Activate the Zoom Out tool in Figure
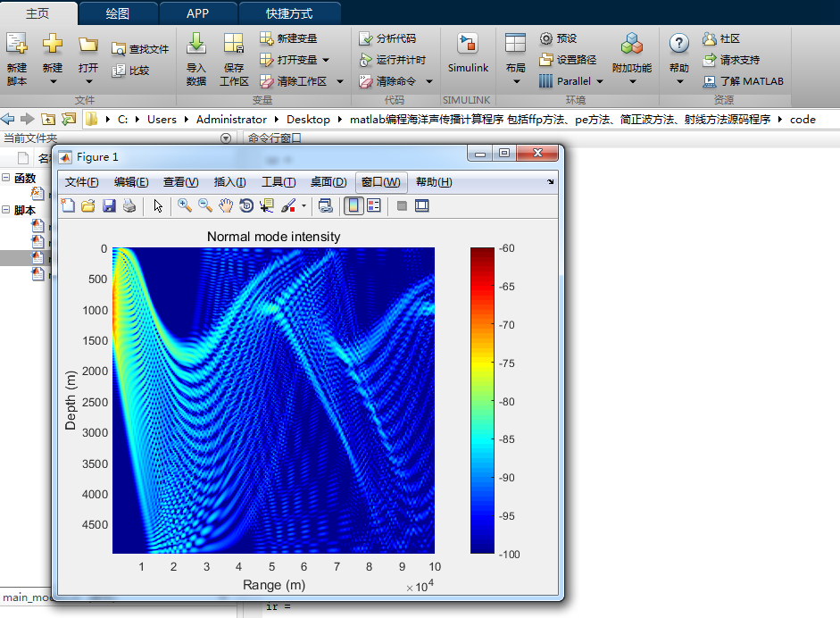This screenshot has height=618, width=840. (205, 205)
